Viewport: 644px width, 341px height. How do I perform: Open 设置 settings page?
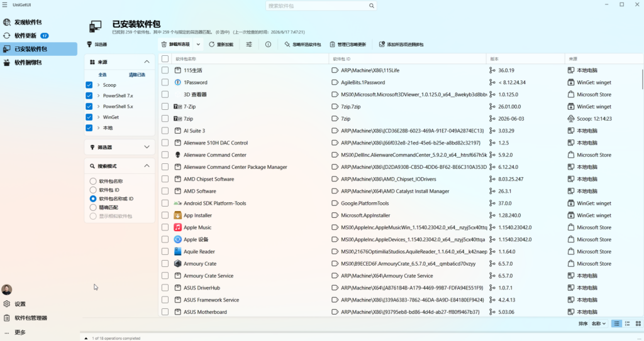tap(38, 304)
